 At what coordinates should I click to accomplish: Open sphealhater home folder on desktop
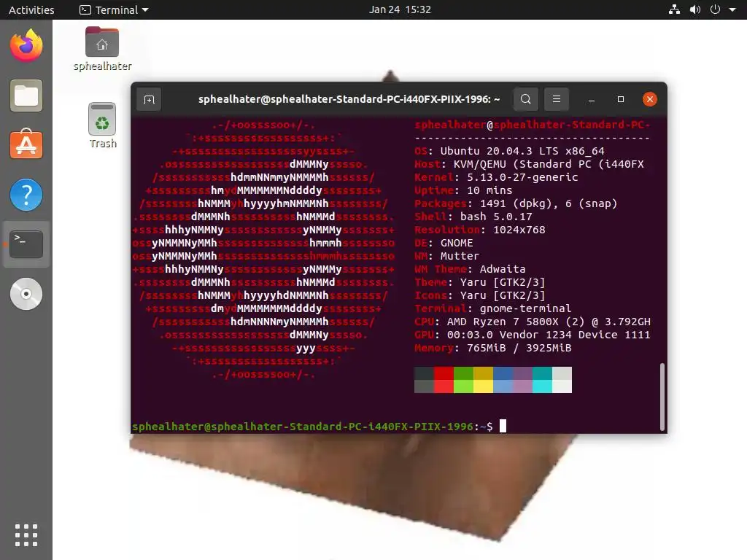(x=102, y=49)
